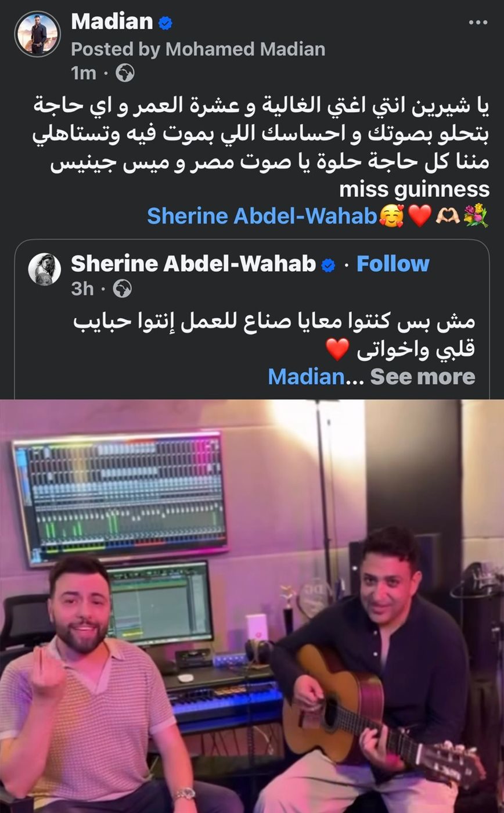Screen dimensions: 504x813
Task: Tap Sherine Abdel-Wahab's verified badge
Action: [329, 265]
